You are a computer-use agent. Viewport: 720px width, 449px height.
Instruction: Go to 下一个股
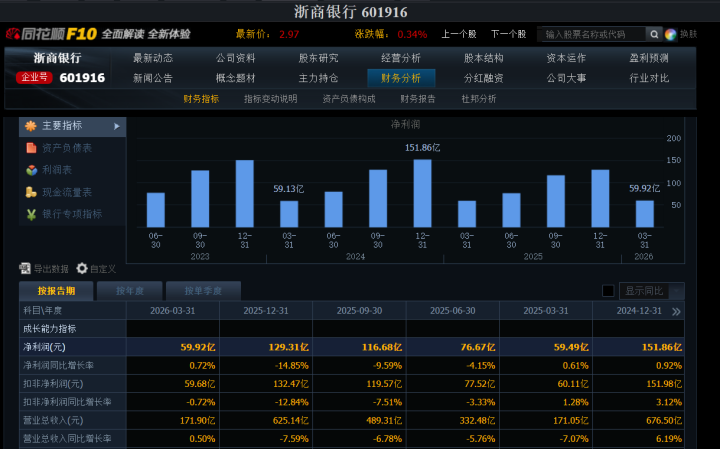point(508,34)
